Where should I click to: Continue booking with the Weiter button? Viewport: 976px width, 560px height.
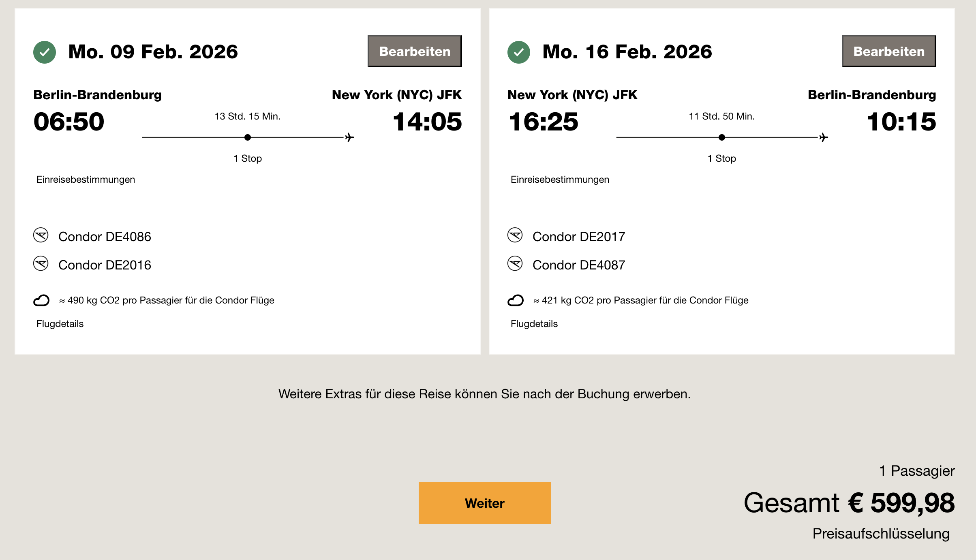pyautogui.click(x=484, y=503)
